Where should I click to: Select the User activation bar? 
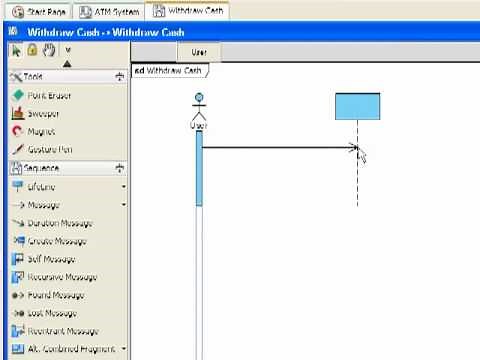click(x=199, y=168)
